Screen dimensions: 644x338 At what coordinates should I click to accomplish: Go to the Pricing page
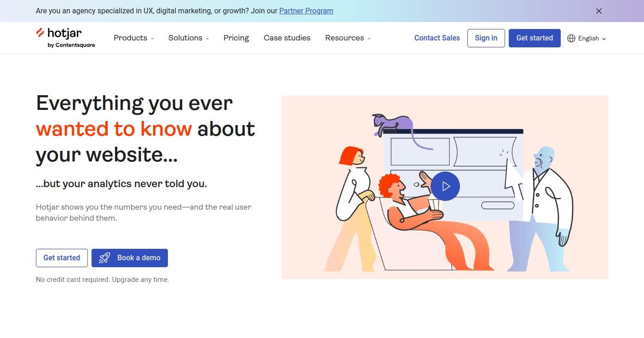[x=236, y=38]
